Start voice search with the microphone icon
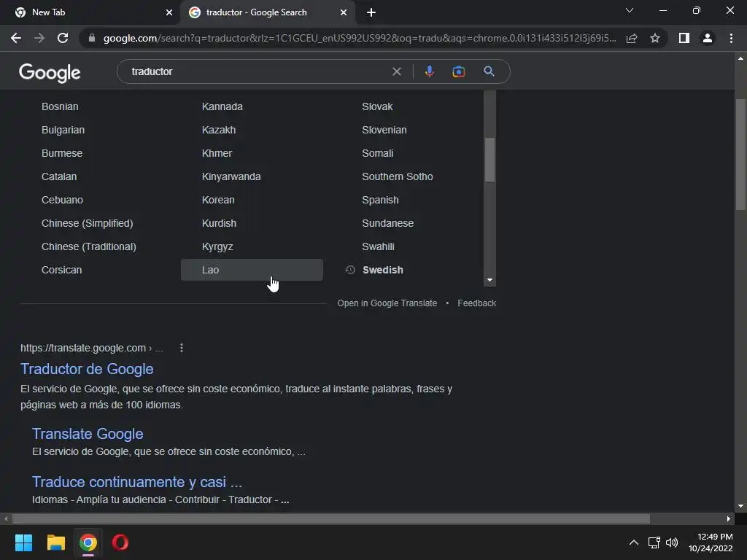Viewport: 747px width, 560px height. (x=429, y=71)
